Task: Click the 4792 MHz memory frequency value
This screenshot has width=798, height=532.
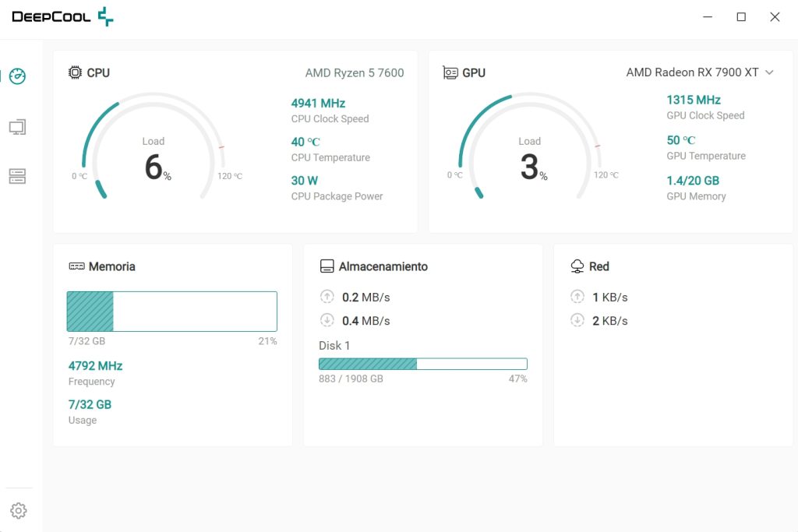Action: [x=95, y=365]
